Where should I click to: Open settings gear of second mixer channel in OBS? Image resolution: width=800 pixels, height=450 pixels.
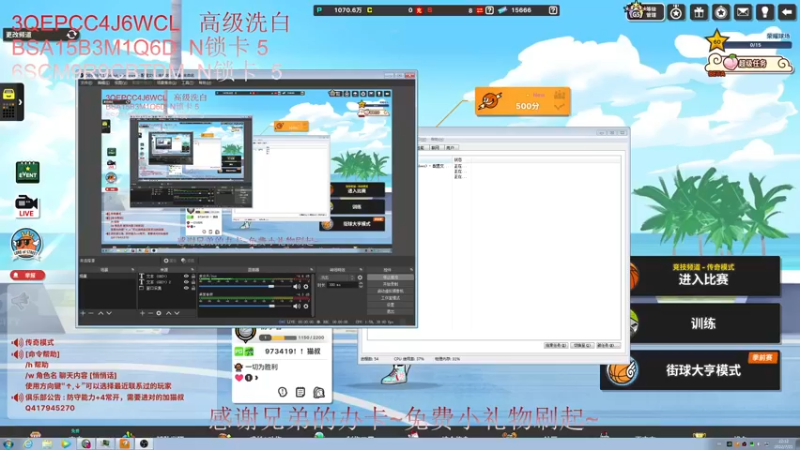[x=306, y=306]
